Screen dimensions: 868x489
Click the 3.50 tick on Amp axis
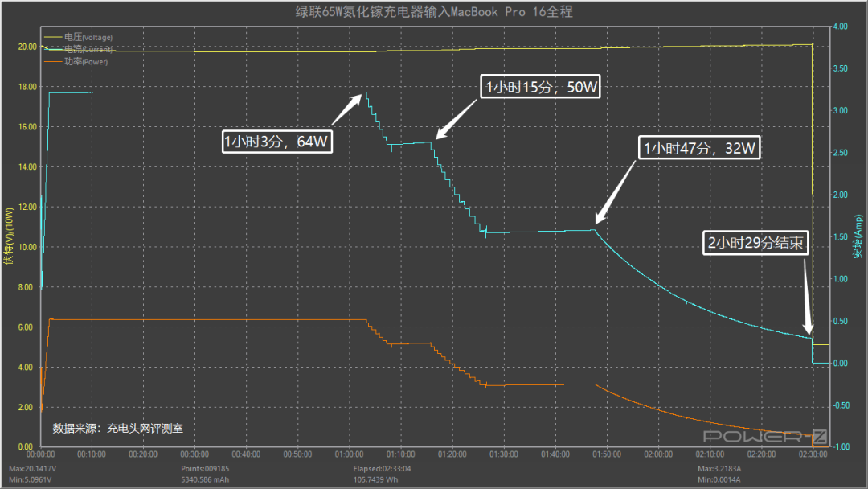841,68
